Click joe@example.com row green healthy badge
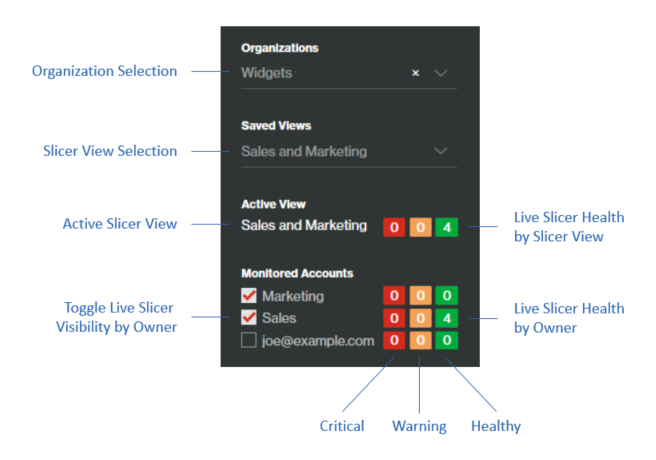656x460 pixels. [447, 340]
